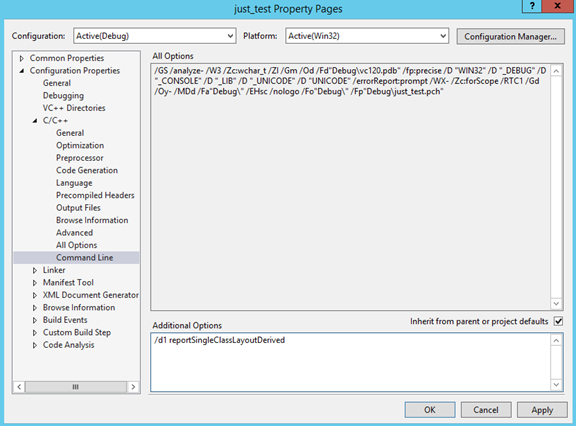Select the Configuration Properties label

click(75, 71)
